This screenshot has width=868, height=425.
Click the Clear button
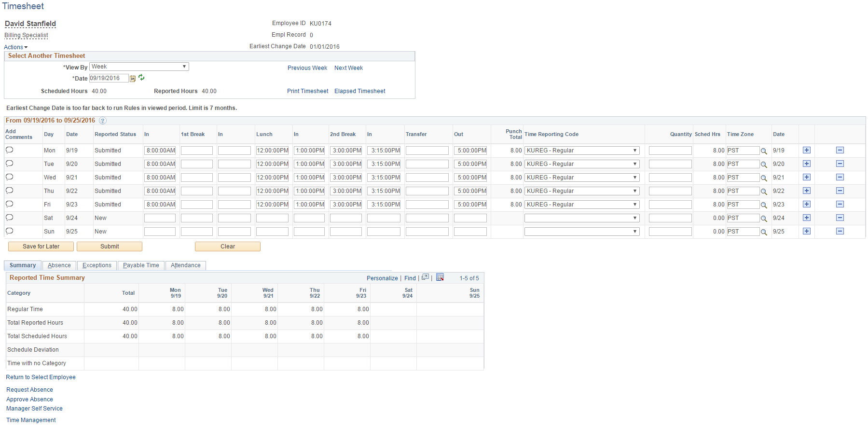(228, 247)
